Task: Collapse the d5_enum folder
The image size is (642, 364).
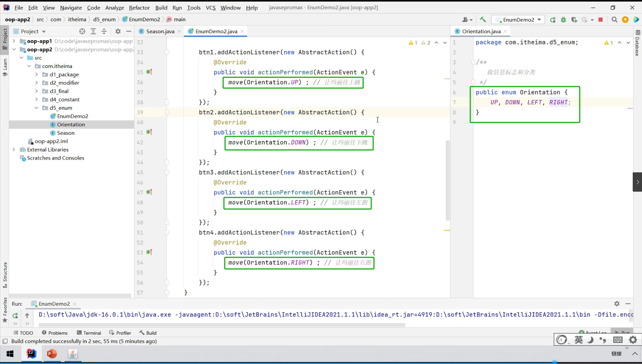Action: point(36,108)
